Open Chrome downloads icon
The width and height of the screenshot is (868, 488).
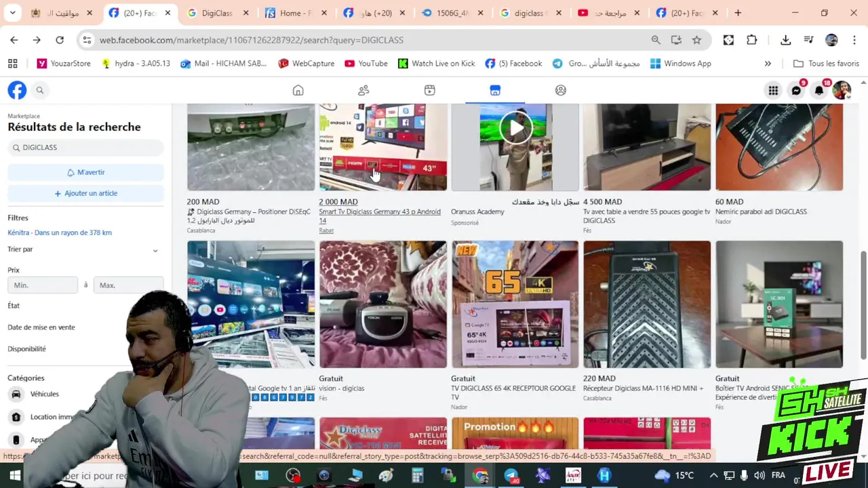click(785, 40)
